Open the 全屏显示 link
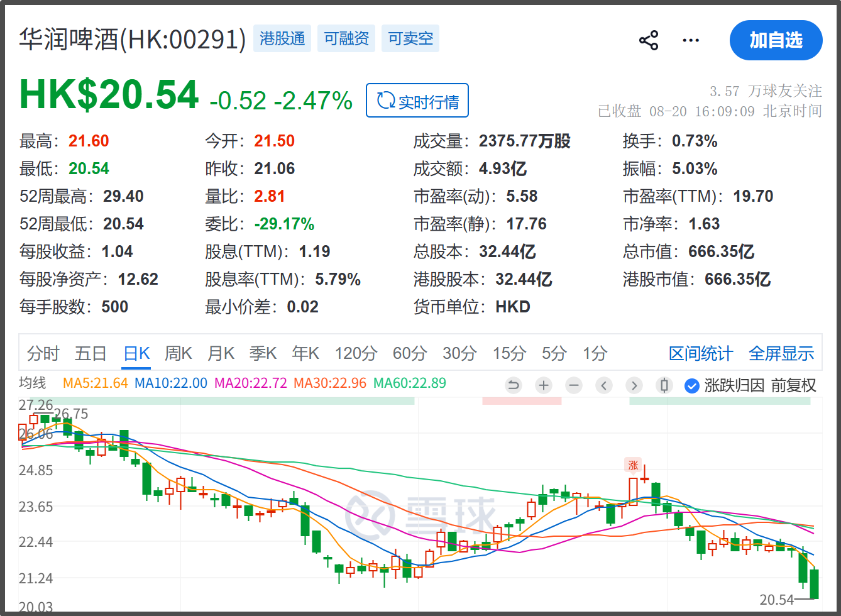 click(781, 354)
